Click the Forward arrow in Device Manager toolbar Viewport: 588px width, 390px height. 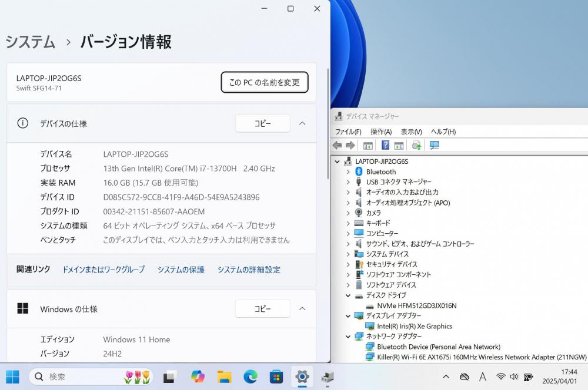tap(350, 145)
